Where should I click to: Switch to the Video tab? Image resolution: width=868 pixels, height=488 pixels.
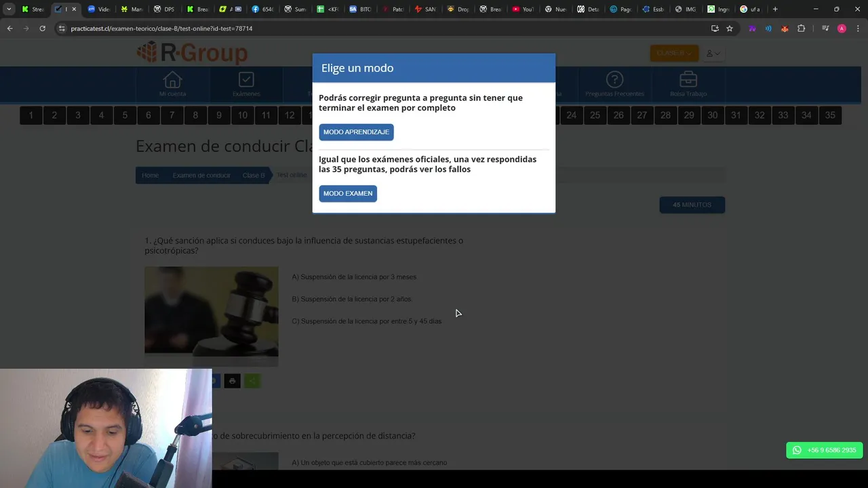99,9
